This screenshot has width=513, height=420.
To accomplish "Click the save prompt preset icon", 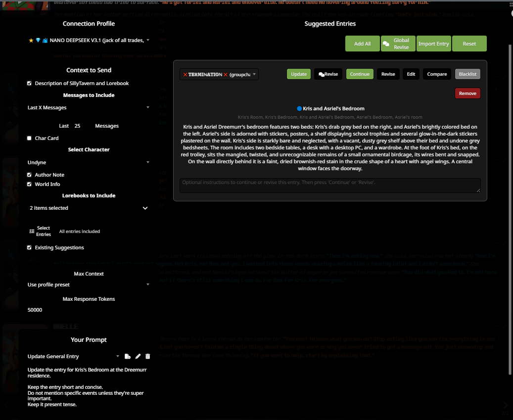I will click(x=128, y=356).
